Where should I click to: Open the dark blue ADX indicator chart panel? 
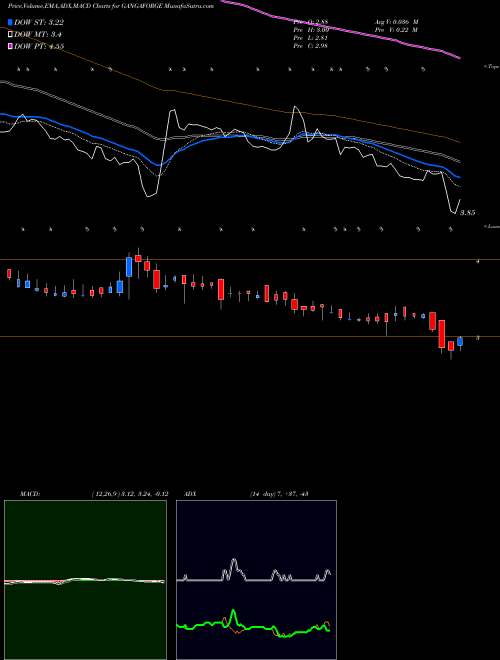coord(256,580)
